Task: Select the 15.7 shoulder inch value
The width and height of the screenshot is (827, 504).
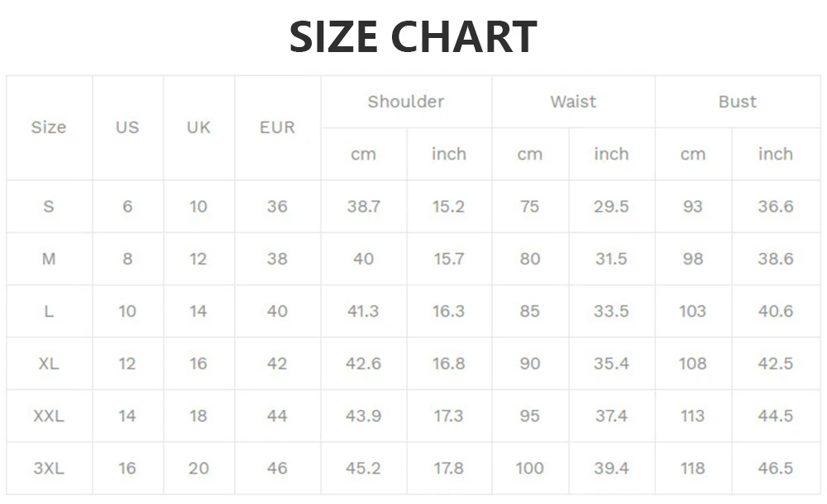Action: point(448,259)
